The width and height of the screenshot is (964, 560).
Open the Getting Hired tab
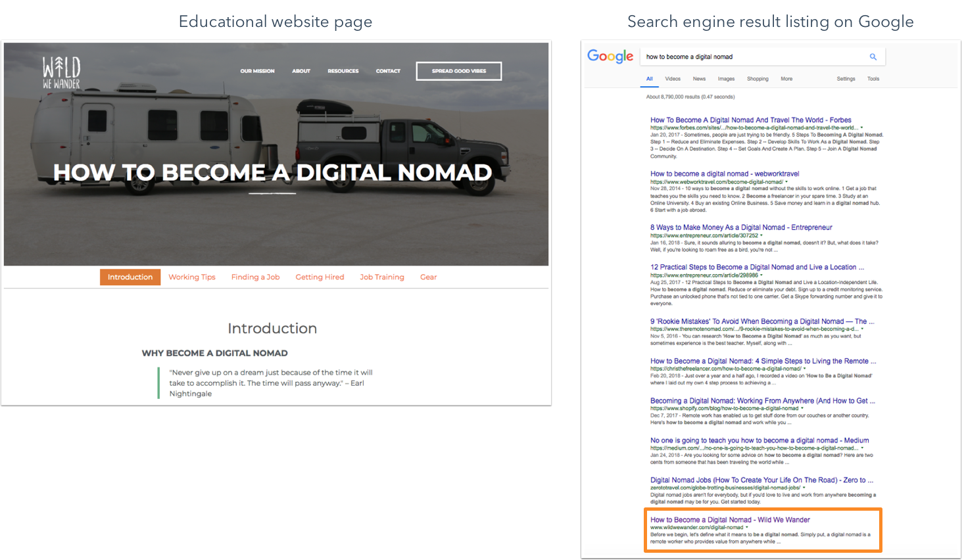[x=320, y=277]
